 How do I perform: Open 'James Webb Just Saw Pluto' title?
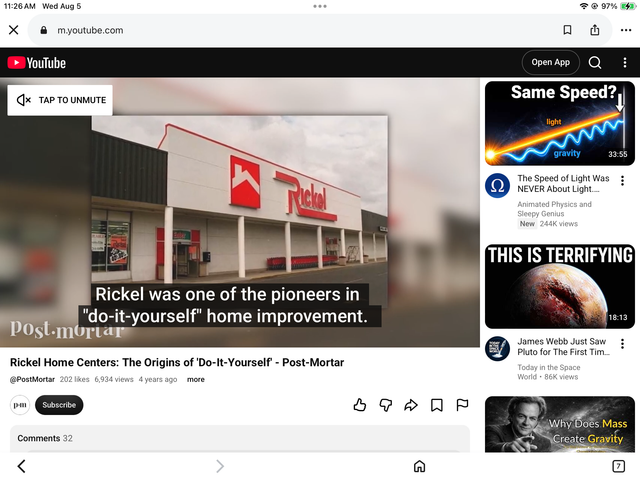click(563, 347)
